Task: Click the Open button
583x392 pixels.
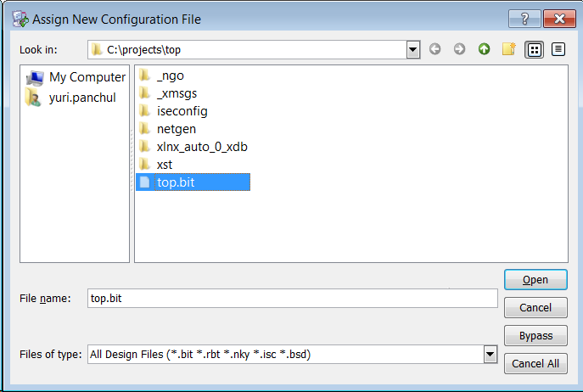Action: pyautogui.click(x=535, y=280)
